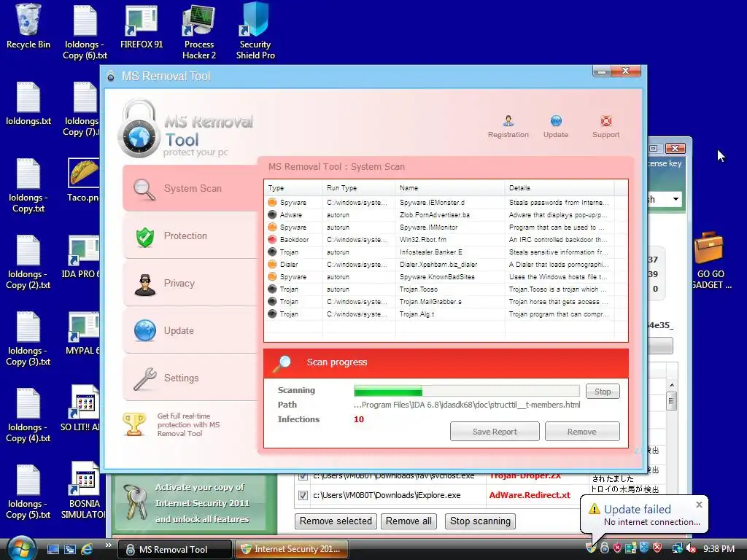This screenshot has height=560, width=747.
Task: Open the loldongs.txt desktop file
Action: click(x=28, y=104)
